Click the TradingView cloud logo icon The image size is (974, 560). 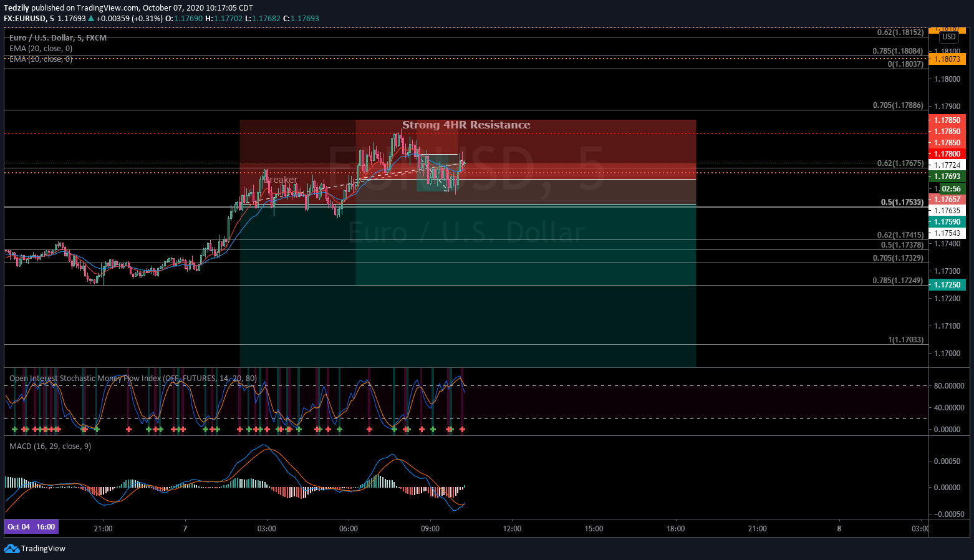tap(11, 548)
